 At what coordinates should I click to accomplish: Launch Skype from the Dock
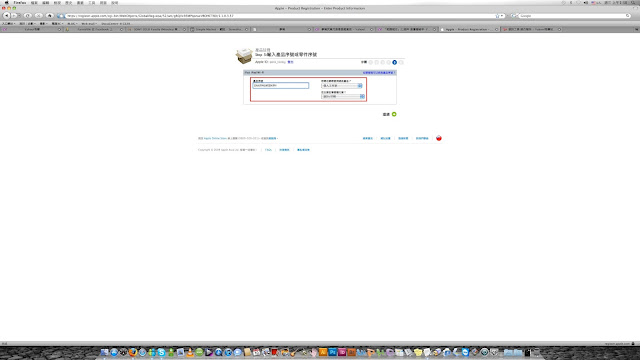(x=162, y=352)
